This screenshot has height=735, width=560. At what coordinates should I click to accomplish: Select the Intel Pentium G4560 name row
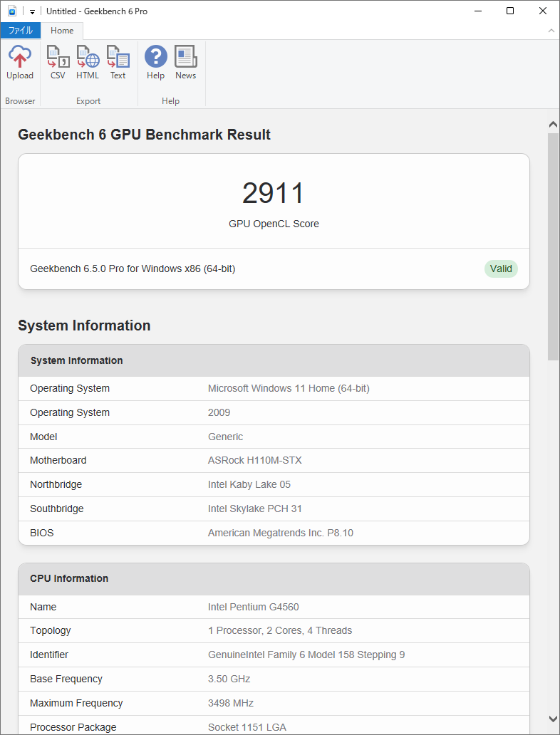pos(253,607)
